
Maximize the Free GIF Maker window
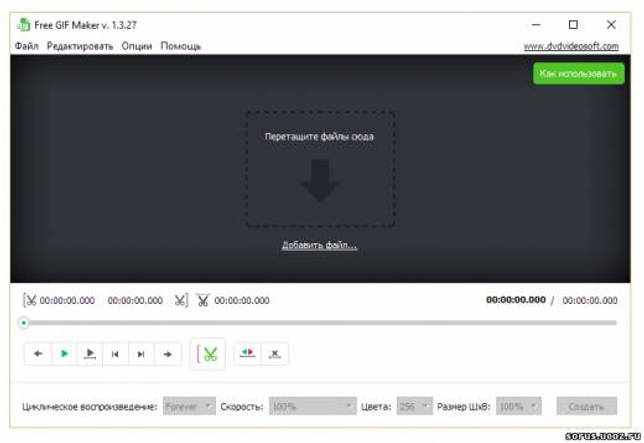click(x=573, y=25)
